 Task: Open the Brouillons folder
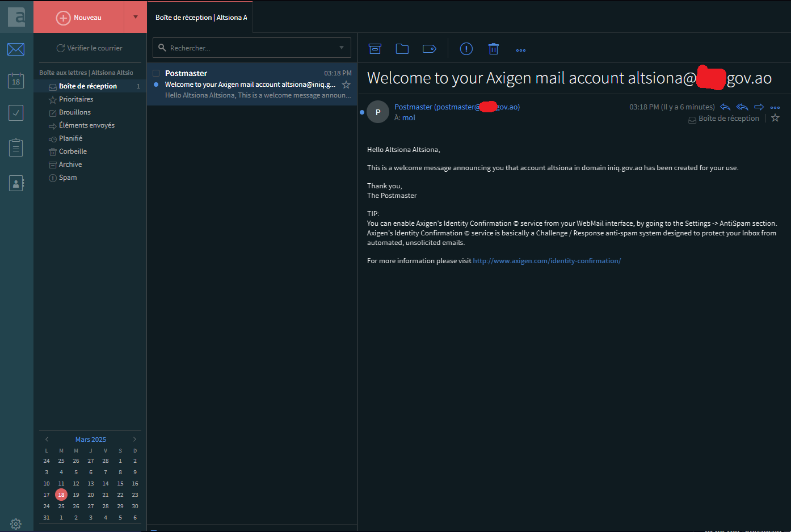click(x=75, y=112)
